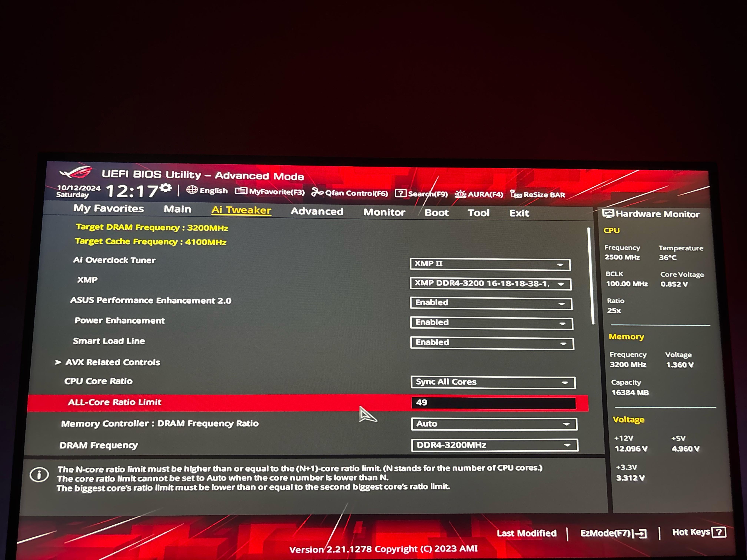
Task: Go to the Monitor tab
Action: [x=384, y=212]
